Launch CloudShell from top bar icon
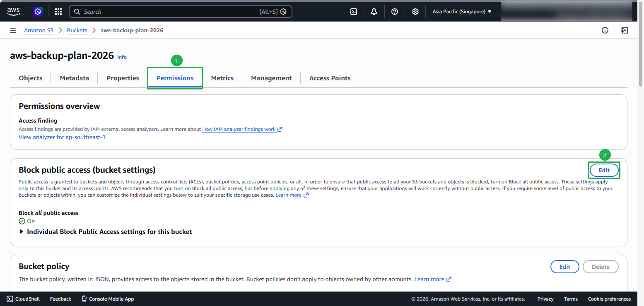This screenshot has width=644, height=306. (x=354, y=12)
